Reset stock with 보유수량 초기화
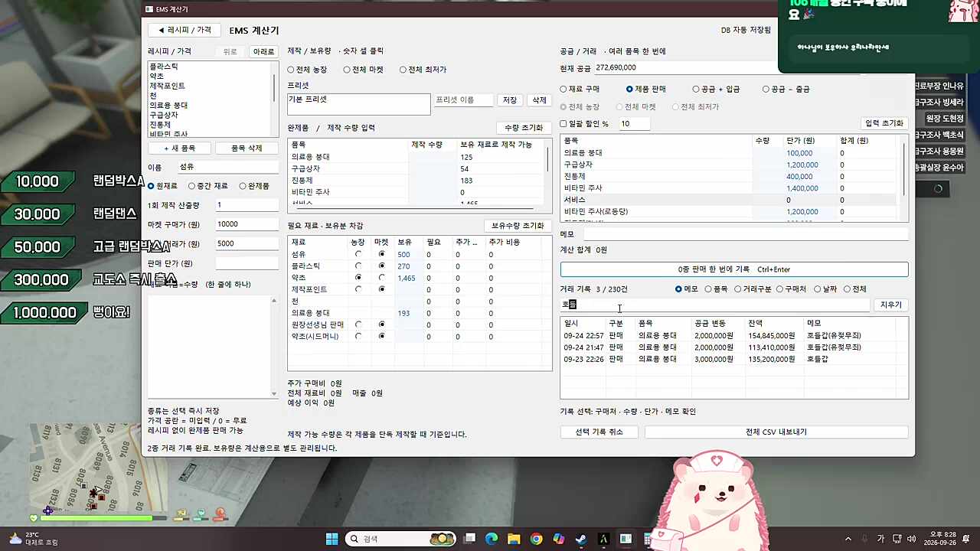Viewport: 980px width, 551px height. [x=518, y=226]
